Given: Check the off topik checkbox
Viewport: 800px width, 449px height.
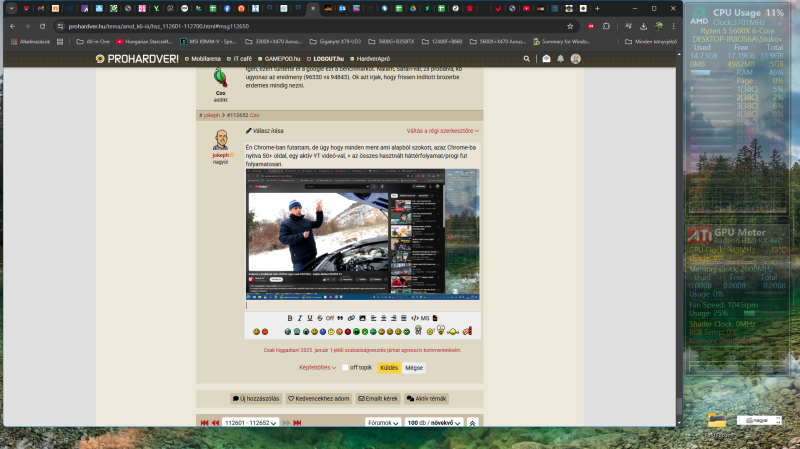Looking at the screenshot, I should pyautogui.click(x=345, y=367).
